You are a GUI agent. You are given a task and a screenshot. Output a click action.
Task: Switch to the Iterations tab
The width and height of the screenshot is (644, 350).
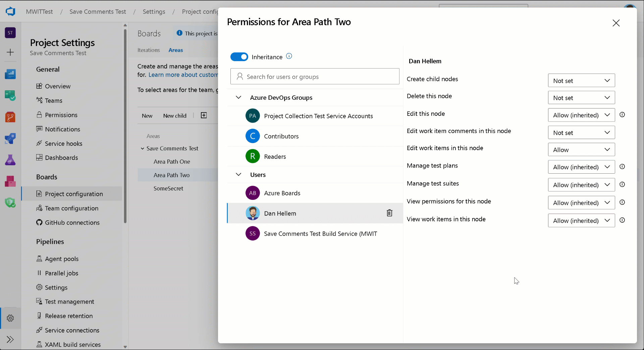tap(148, 50)
